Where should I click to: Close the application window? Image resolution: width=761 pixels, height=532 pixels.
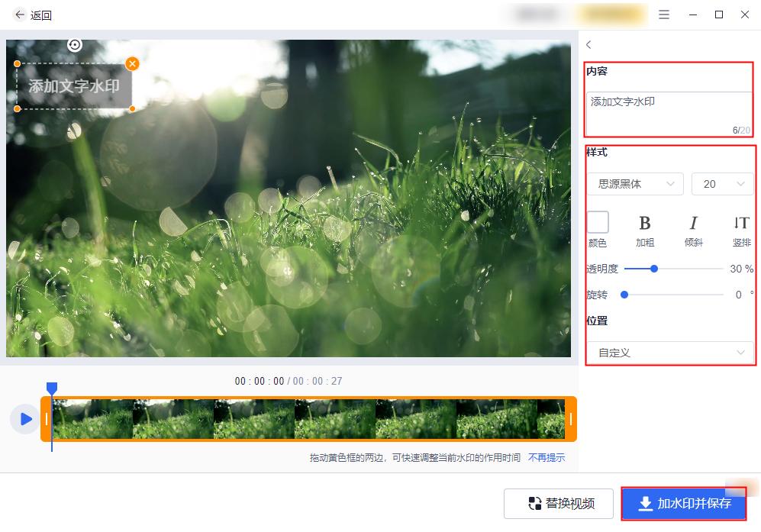point(744,15)
